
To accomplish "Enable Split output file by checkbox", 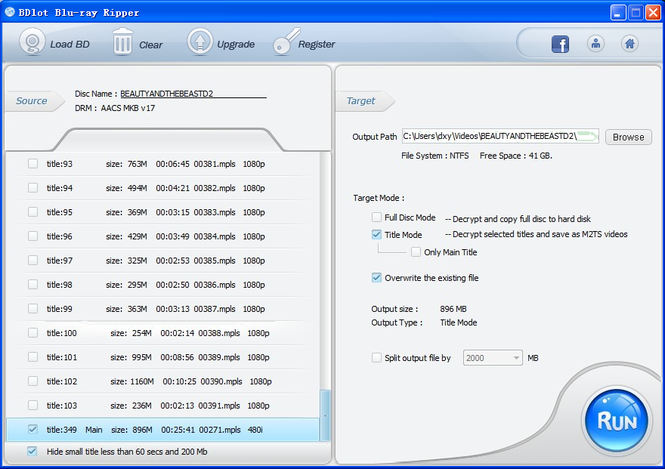I will coord(377,358).
